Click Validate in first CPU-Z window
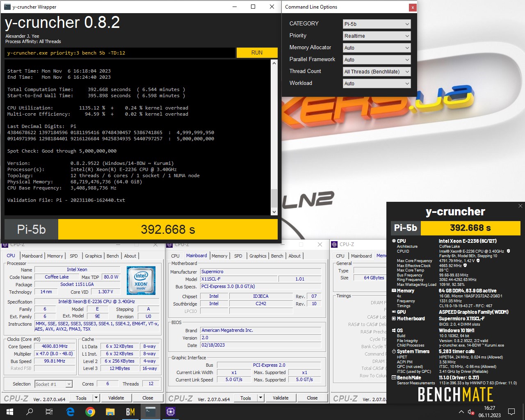 [x=116, y=398]
